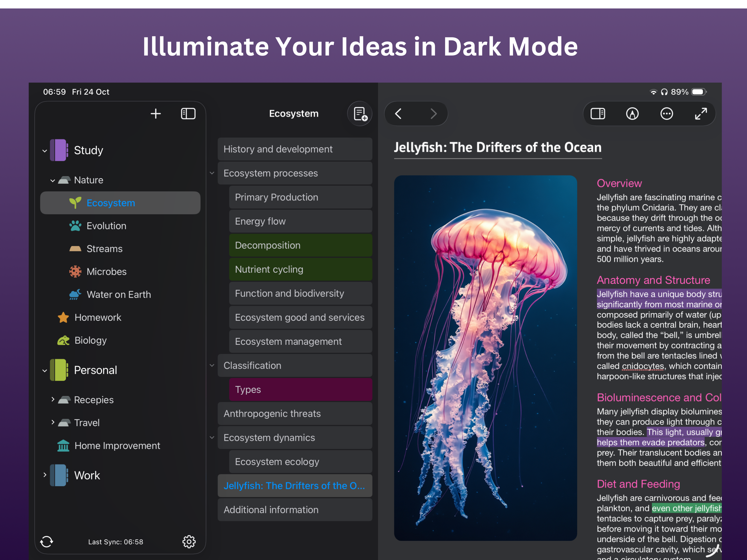This screenshot has width=747, height=560.
Task: Toggle the right side panel icon
Action: click(x=597, y=113)
